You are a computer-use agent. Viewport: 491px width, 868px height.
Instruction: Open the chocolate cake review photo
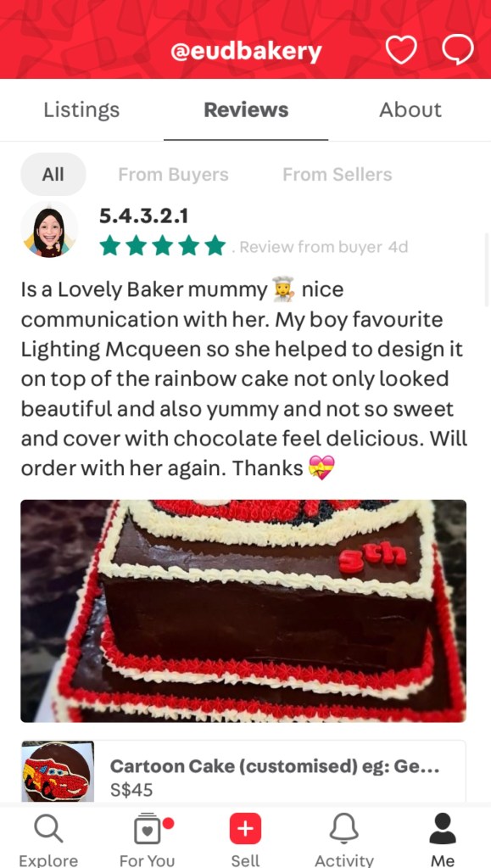point(243,611)
